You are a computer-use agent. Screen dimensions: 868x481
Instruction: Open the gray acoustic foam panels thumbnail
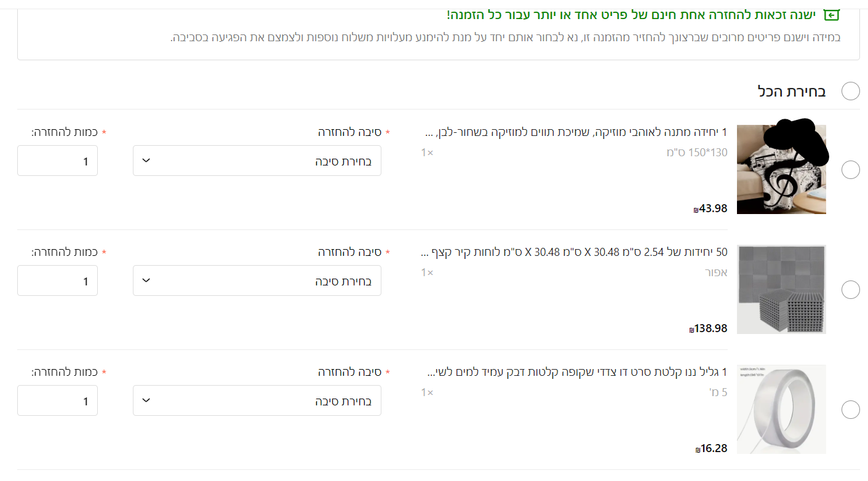[781, 290]
